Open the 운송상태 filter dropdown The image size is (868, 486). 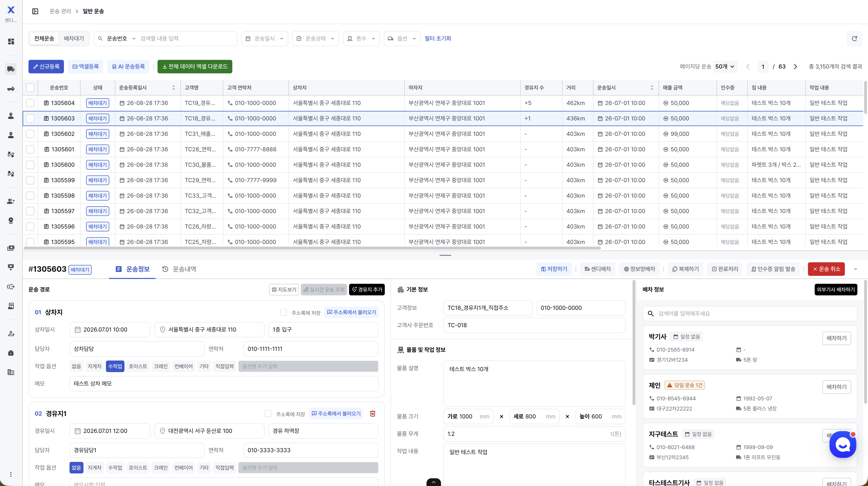pyautogui.click(x=315, y=38)
